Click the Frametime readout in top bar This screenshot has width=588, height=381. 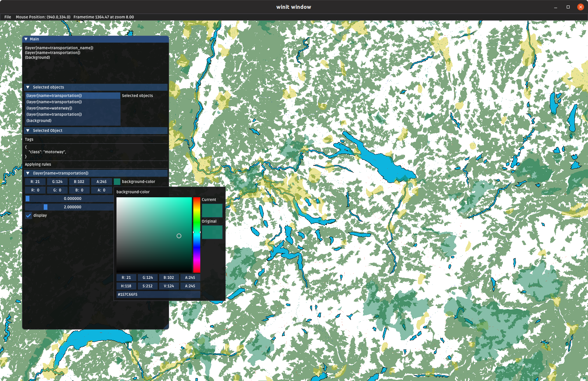(104, 17)
